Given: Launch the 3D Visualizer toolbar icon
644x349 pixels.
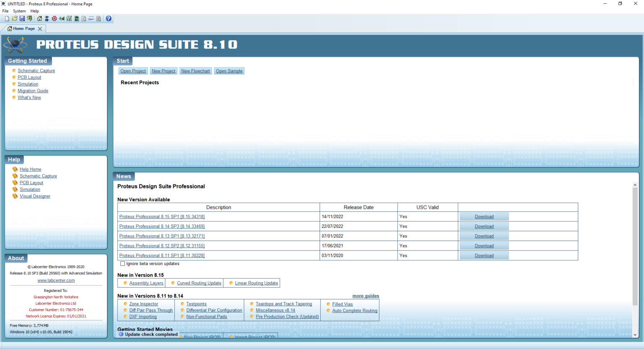Looking at the screenshot, I should [x=61, y=18].
